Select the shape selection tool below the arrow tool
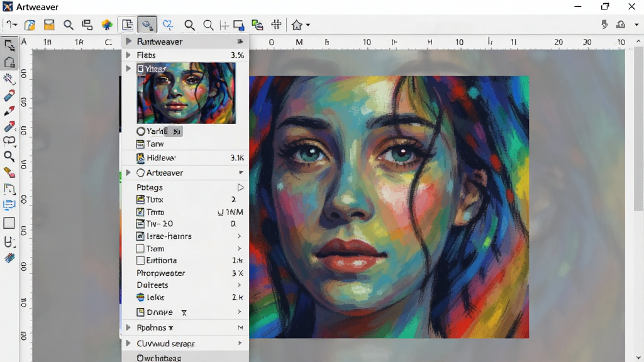Viewport: 644px width, 362px height. point(9,62)
